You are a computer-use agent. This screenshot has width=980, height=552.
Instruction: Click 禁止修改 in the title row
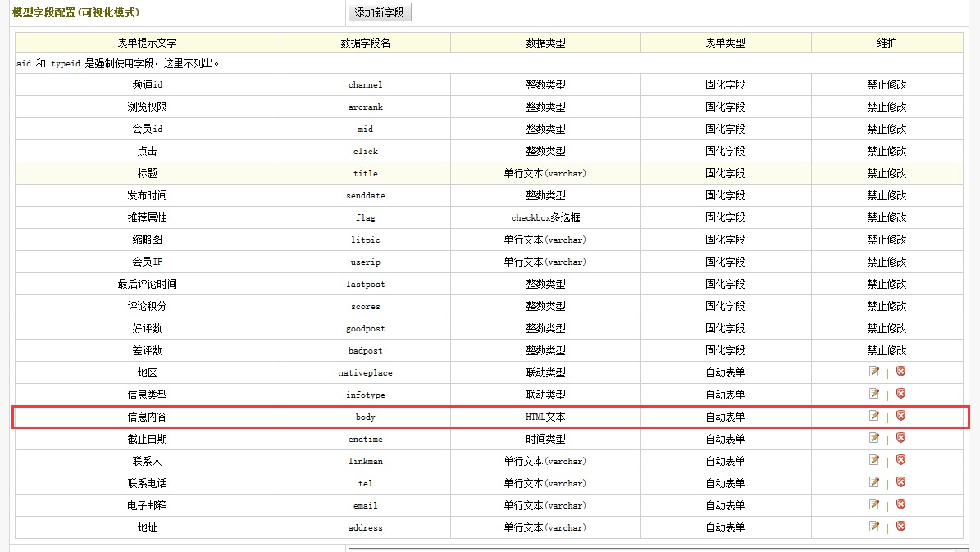pyautogui.click(x=887, y=173)
